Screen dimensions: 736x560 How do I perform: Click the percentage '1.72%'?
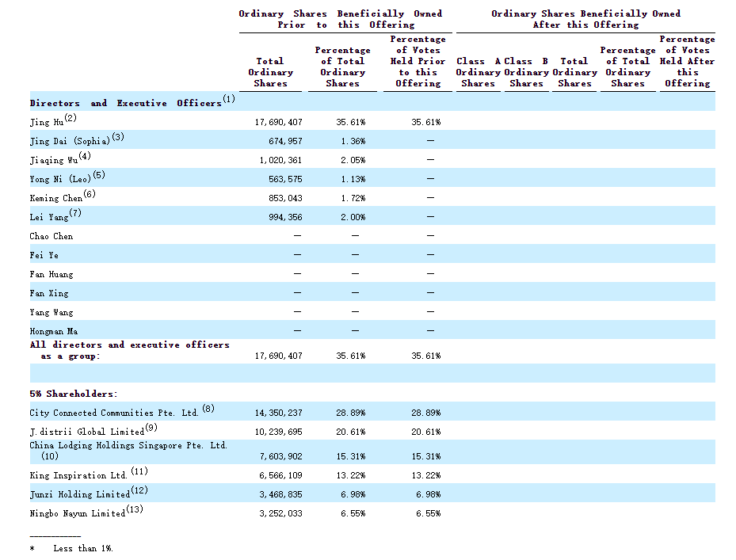click(x=353, y=198)
